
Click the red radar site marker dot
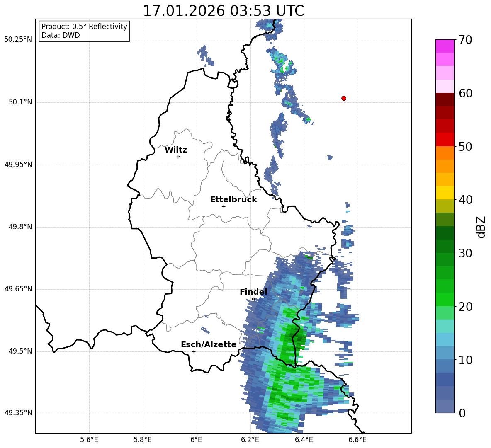coord(343,98)
